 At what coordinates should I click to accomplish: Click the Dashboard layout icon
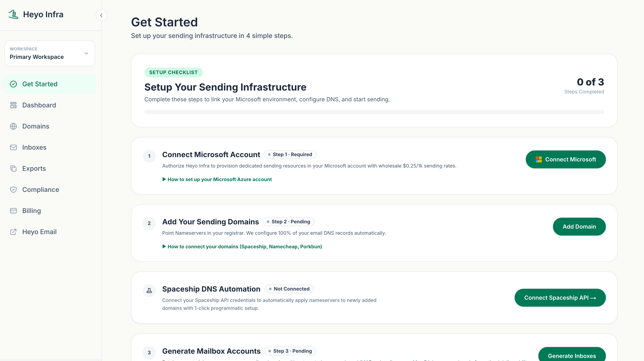(13, 105)
